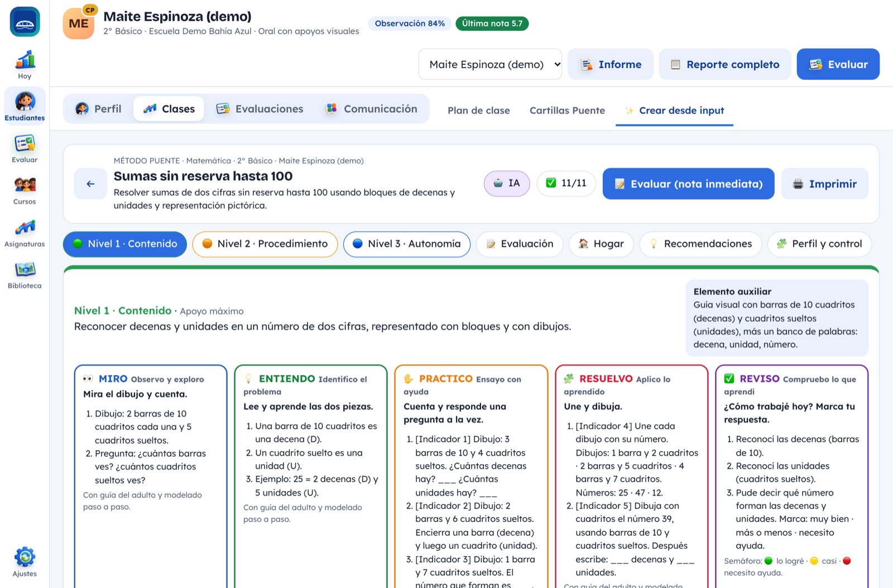Click the ME student avatar

(79, 23)
